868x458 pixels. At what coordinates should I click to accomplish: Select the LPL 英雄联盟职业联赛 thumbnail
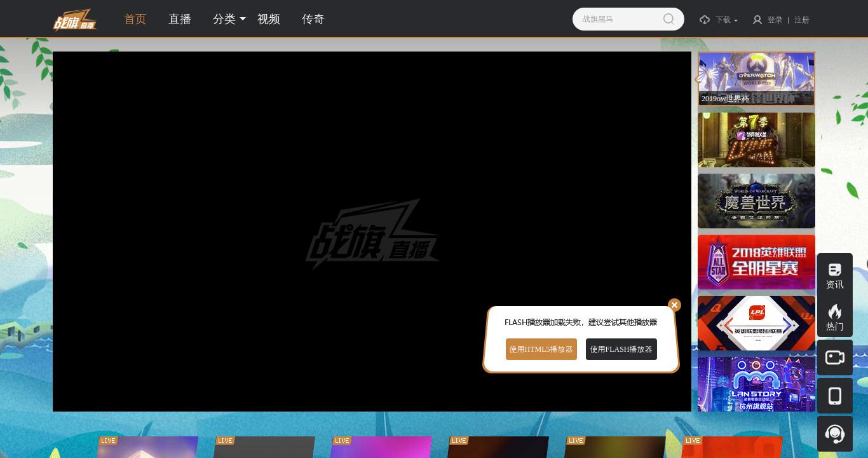(756, 323)
